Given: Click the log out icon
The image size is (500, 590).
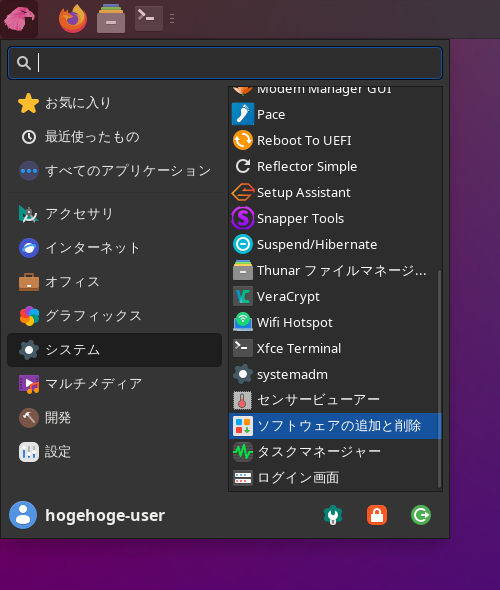Looking at the screenshot, I should pyautogui.click(x=421, y=515).
